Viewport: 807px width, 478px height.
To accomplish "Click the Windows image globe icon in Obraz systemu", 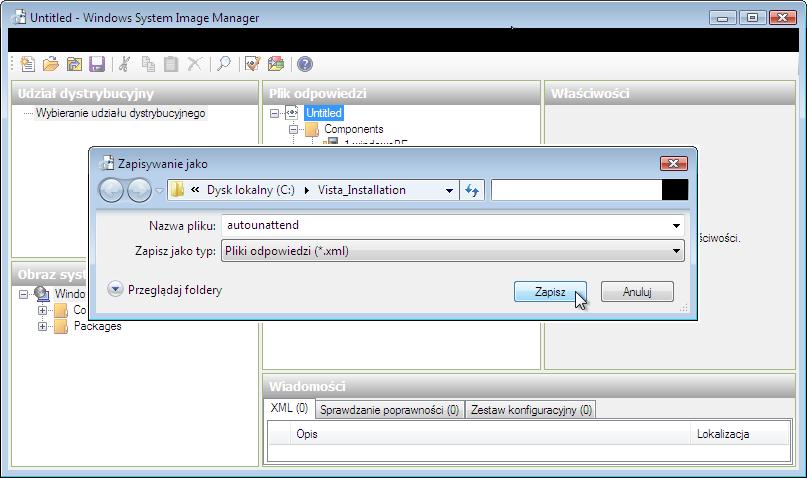I will (41, 294).
